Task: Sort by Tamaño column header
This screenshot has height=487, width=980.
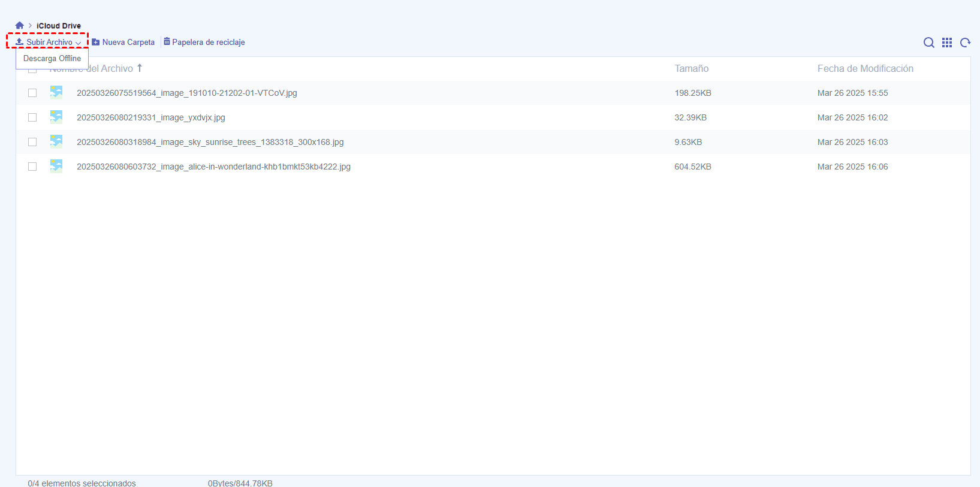Action: pyautogui.click(x=692, y=68)
